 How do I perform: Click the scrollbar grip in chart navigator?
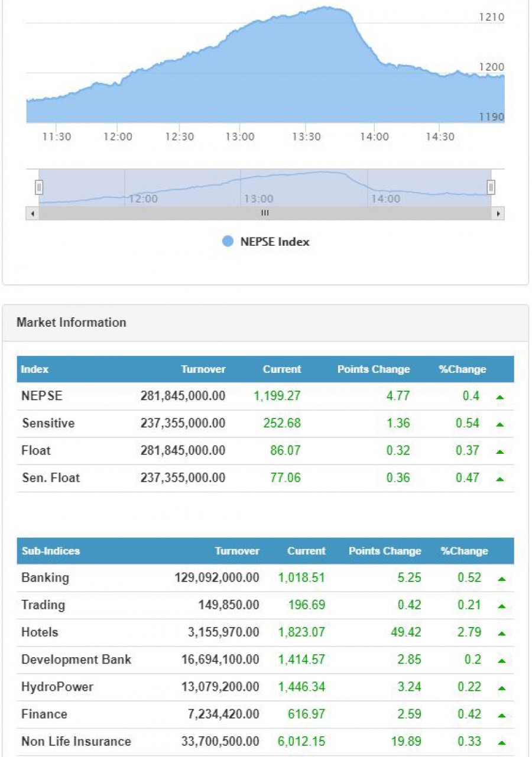pyautogui.click(x=265, y=213)
